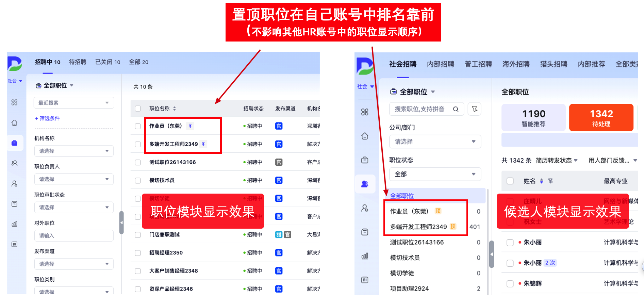The image size is (644, 296).
Task: Open 测试职位26143166 in right job list
Action: point(417,242)
